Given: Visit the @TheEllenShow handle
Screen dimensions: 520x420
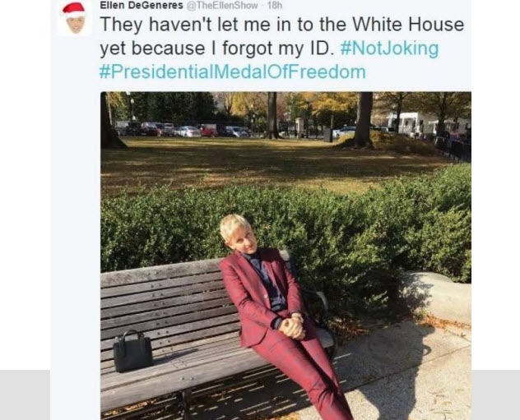Looking at the screenshot, I should 222,5.
